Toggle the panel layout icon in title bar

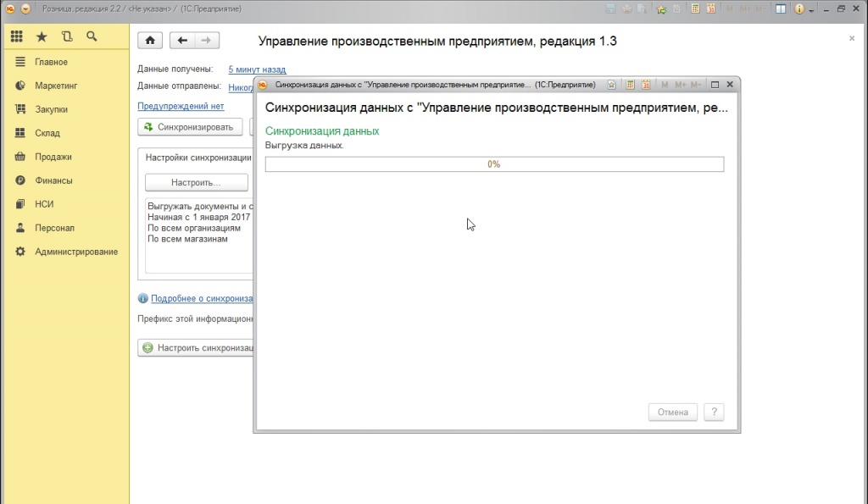(x=780, y=8)
